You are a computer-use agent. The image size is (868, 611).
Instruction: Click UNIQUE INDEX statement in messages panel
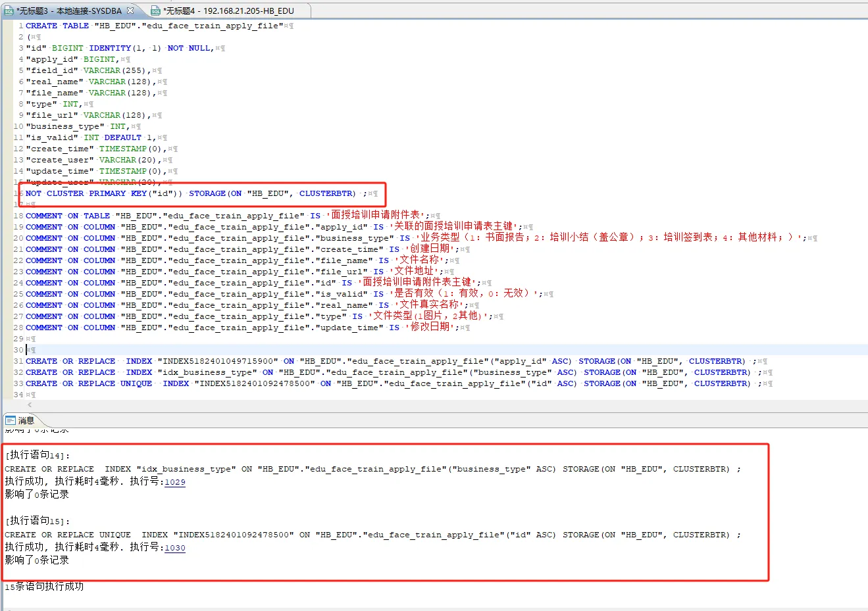373,535
